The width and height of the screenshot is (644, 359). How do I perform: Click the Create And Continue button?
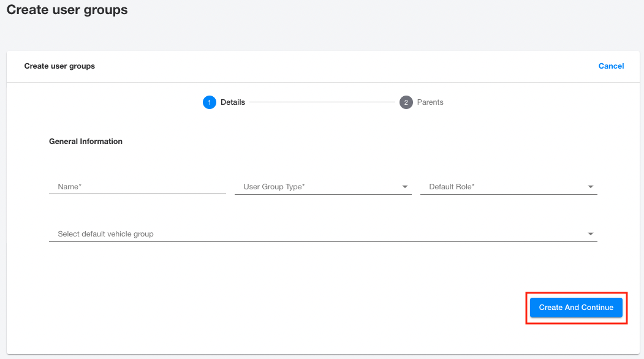tap(576, 308)
